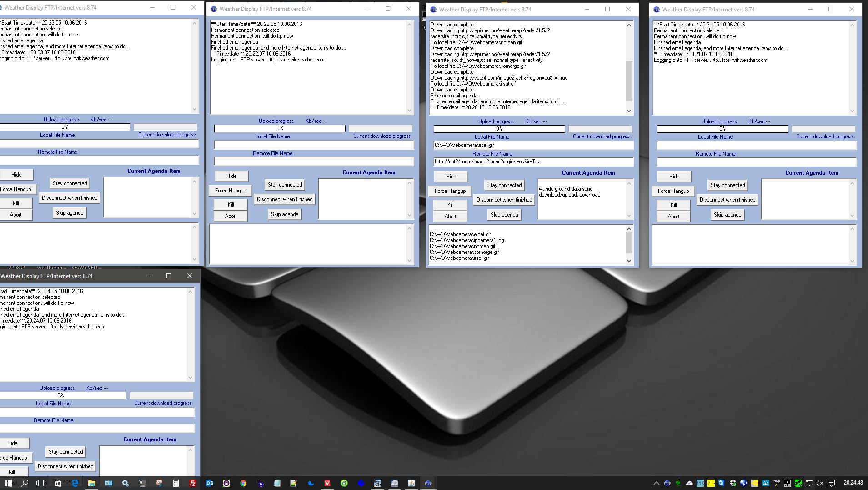Click Stay connected in the sat24 download window
Screen dimensions: 868x490
(504, 185)
